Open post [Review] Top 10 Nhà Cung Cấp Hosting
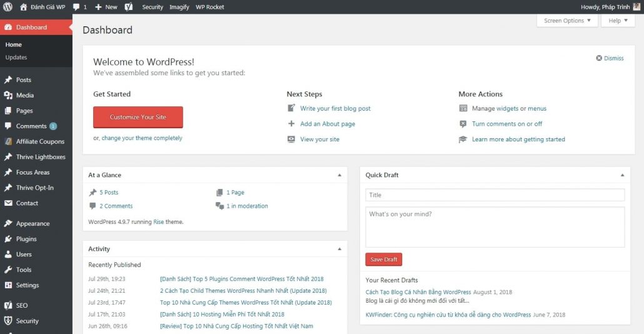The height and width of the screenshot is (334, 644). tap(236, 326)
